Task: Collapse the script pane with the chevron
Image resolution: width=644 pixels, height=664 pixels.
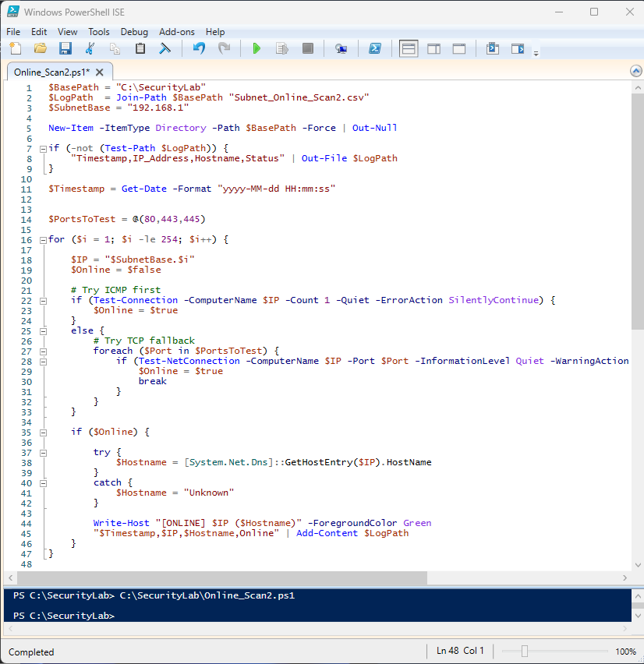Action: [x=635, y=71]
